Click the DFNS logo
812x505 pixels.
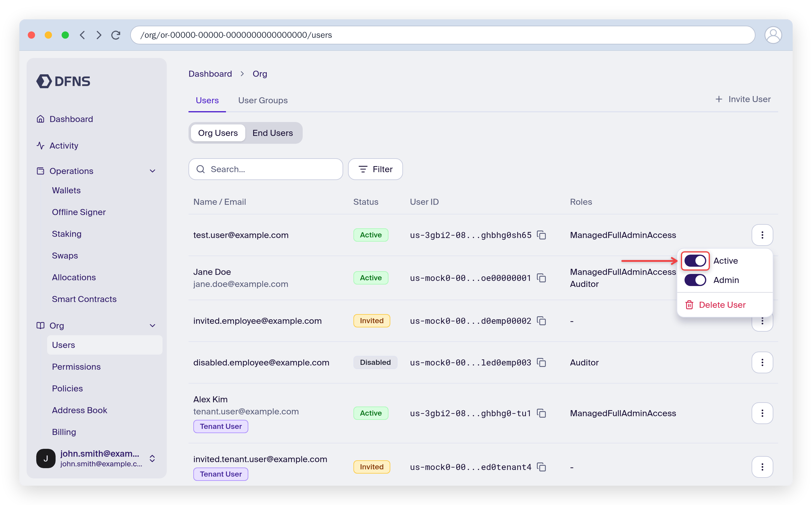pyautogui.click(x=63, y=81)
